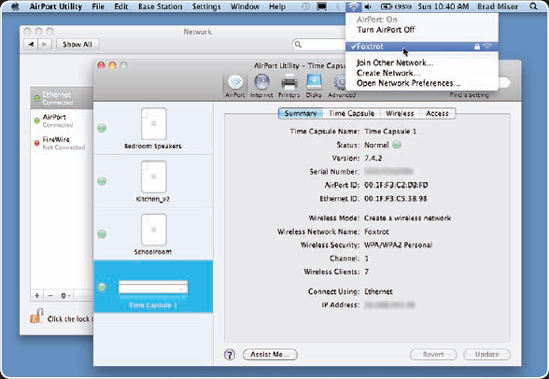Screen dimensions: 549x379
Task: Select Ethernet service in Network sidebar
Action: point(62,98)
